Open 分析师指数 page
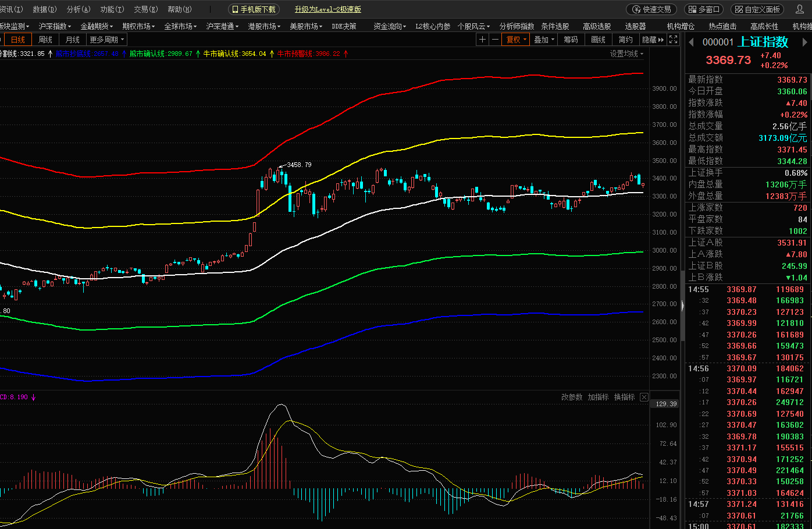The height and width of the screenshot is (529, 812). click(517, 26)
